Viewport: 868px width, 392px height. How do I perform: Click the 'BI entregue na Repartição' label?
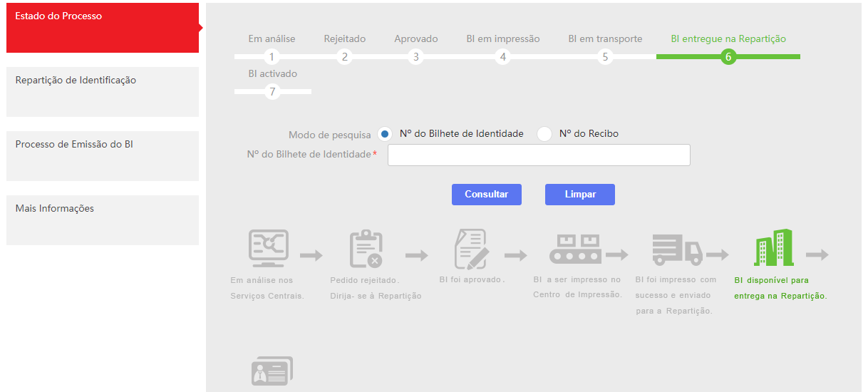(728, 39)
